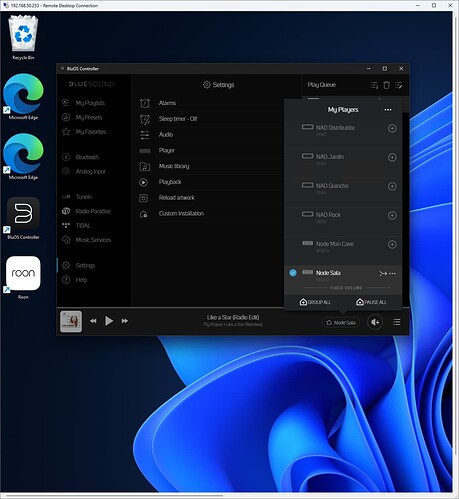Viewport: 459px width, 499px height.
Task: Open TIDAL service
Action: coord(83,226)
